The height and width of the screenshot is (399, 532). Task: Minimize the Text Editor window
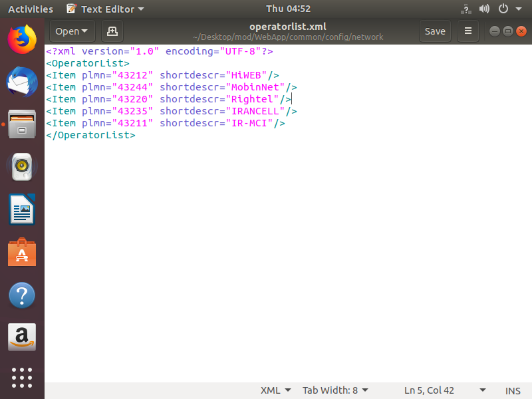pyautogui.click(x=494, y=31)
